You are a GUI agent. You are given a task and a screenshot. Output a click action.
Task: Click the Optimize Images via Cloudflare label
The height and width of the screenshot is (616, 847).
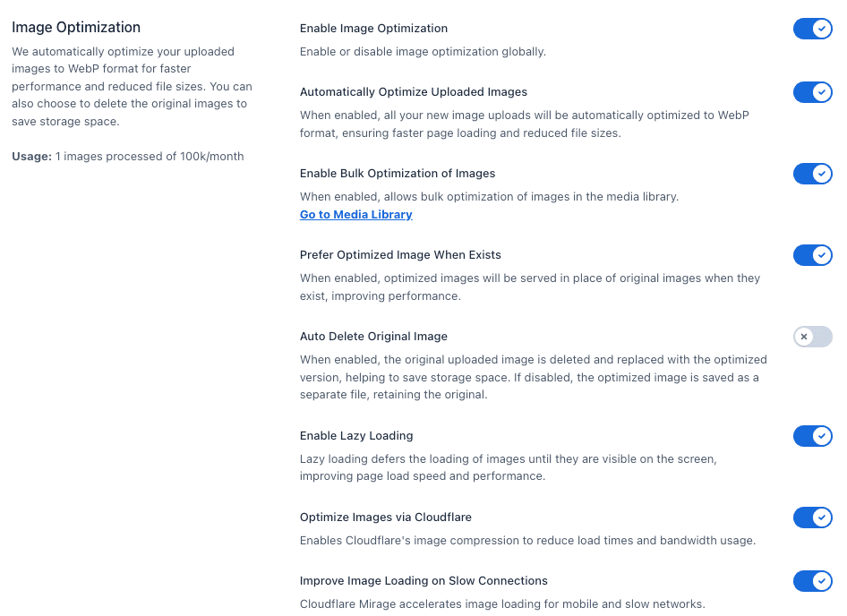(x=386, y=518)
